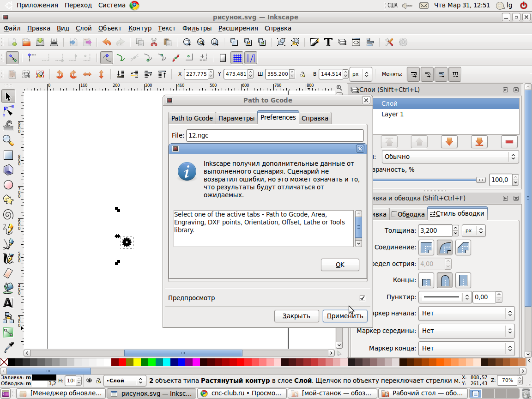
Task: Toggle the Предпросмотр checkbox
Action: pyautogui.click(x=363, y=298)
